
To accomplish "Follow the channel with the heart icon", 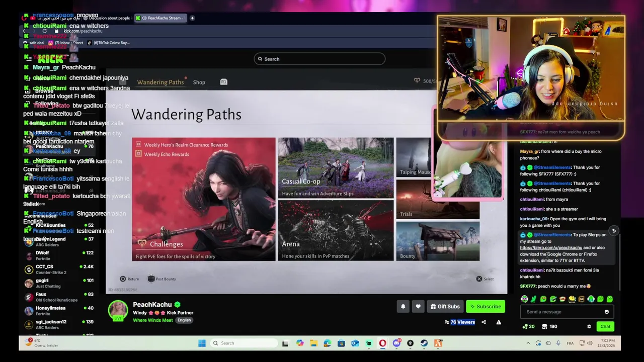I will [418, 306].
